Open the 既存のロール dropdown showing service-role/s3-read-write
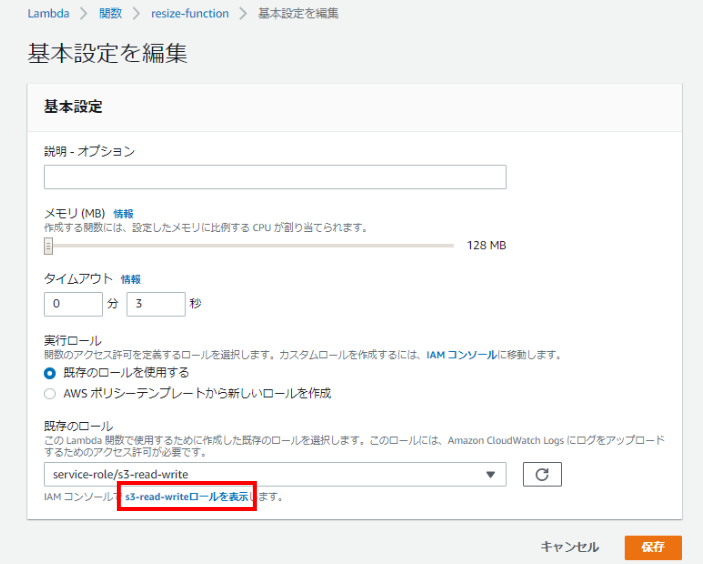Viewport: 703px width, 564px height. click(x=275, y=474)
